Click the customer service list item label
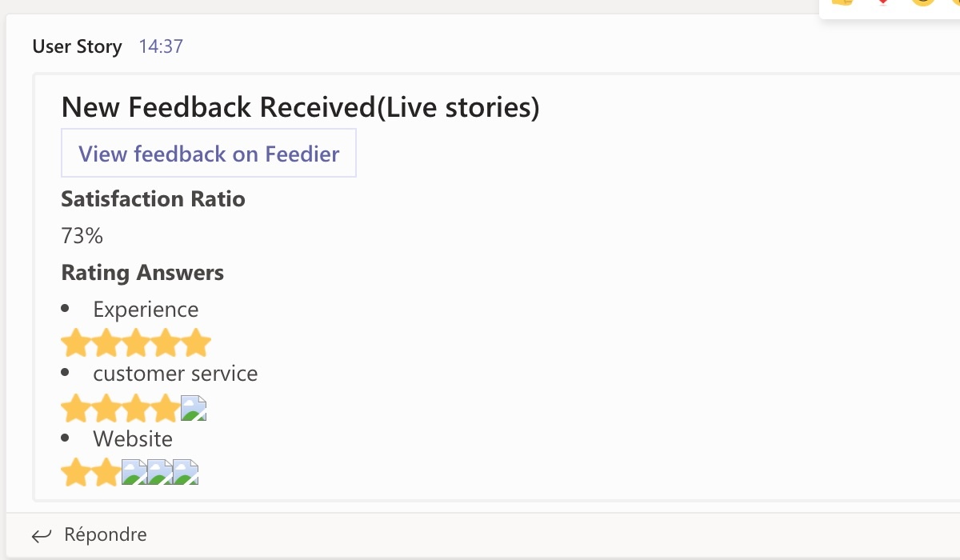Screen dimensions: 960x560 [x=175, y=374]
